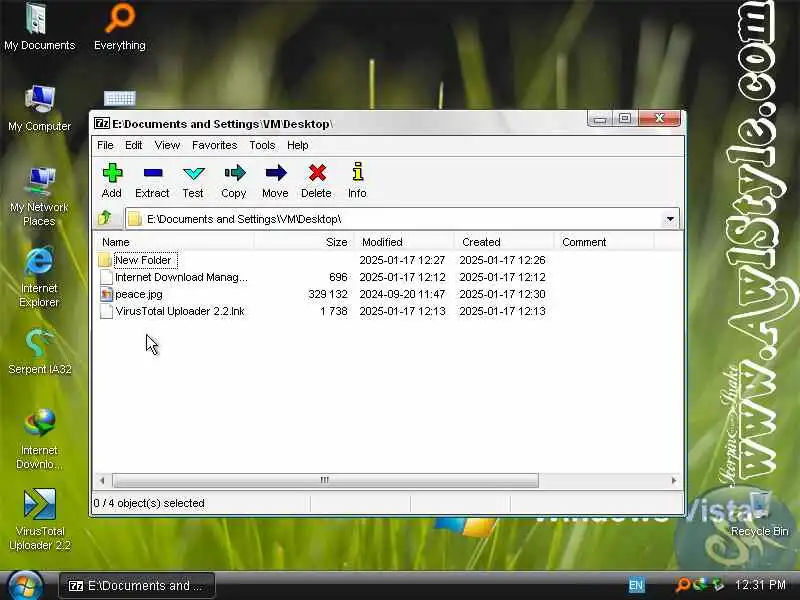This screenshot has height=600, width=800.
Task: Select Serpent IA32 desktop icon
Action: pyautogui.click(x=40, y=343)
